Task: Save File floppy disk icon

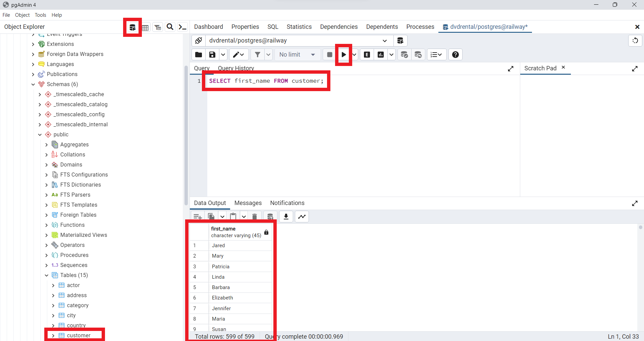Action: click(x=212, y=55)
